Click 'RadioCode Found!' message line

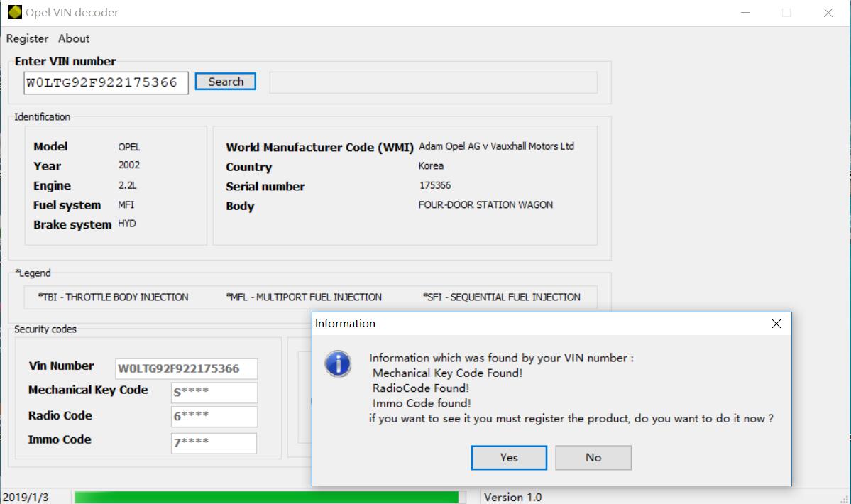(421, 388)
